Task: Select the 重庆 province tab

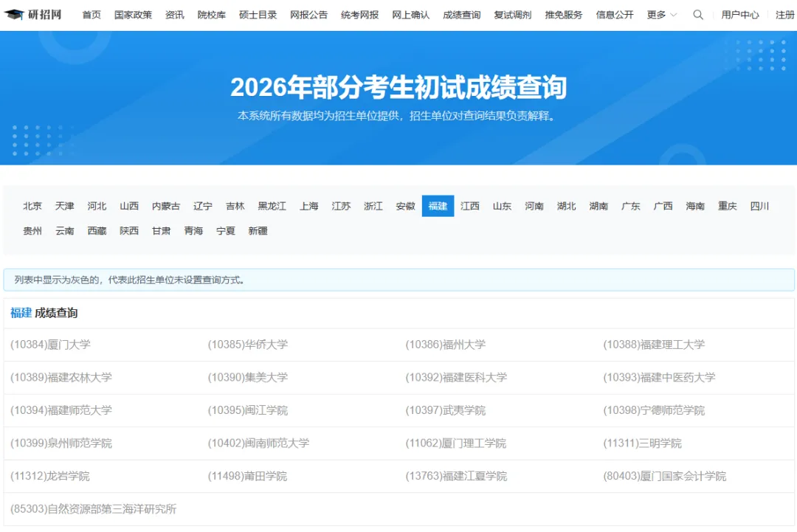Action: pyautogui.click(x=728, y=206)
